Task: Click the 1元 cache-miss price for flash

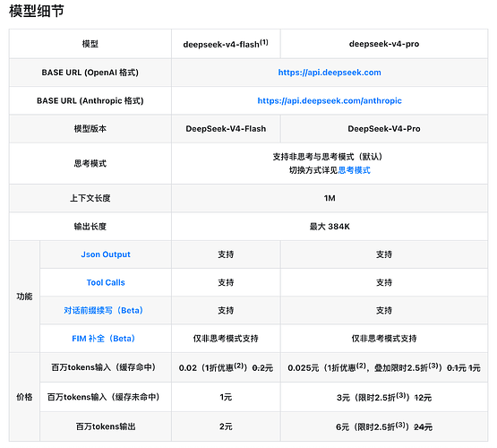Action: 226,397
